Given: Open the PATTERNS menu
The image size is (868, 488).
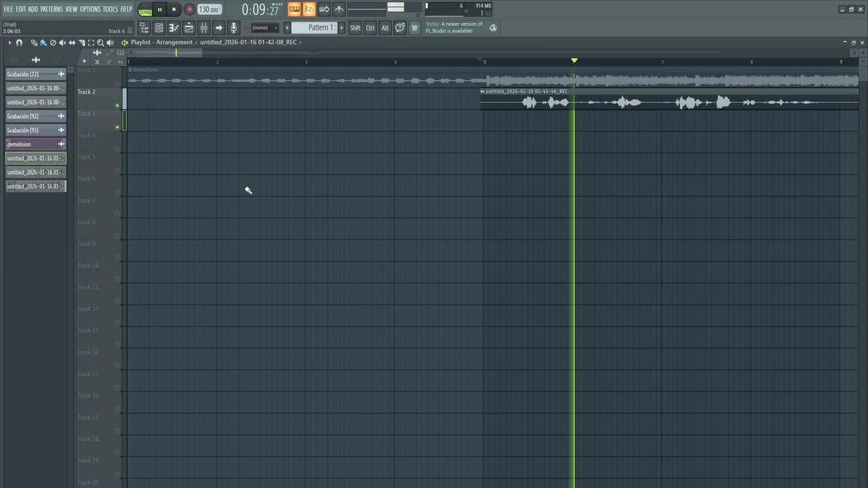Looking at the screenshot, I should 52,9.
